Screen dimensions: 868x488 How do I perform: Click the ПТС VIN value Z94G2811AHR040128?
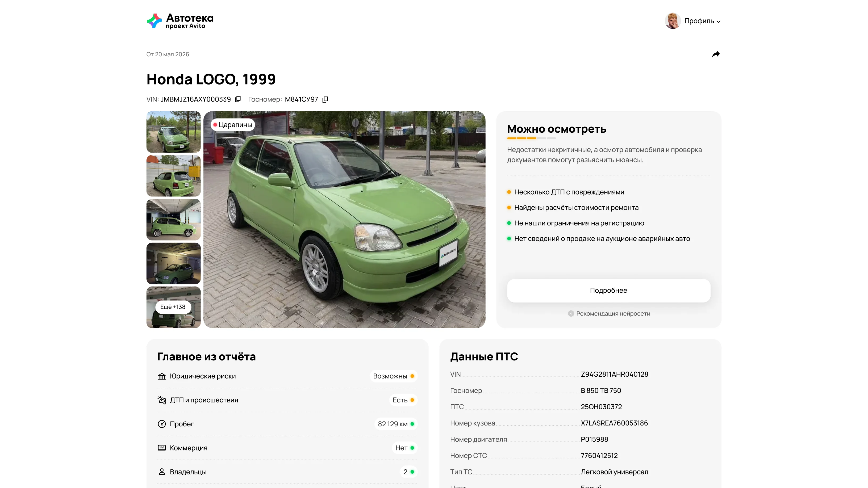coord(614,375)
